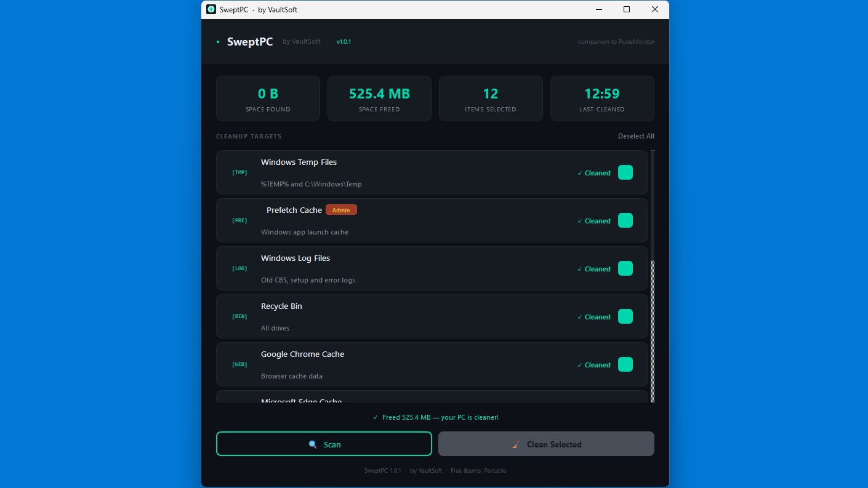868x488 pixels.
Task: Toggle the Recycle Bin checkbox
Action: (625, 316)
